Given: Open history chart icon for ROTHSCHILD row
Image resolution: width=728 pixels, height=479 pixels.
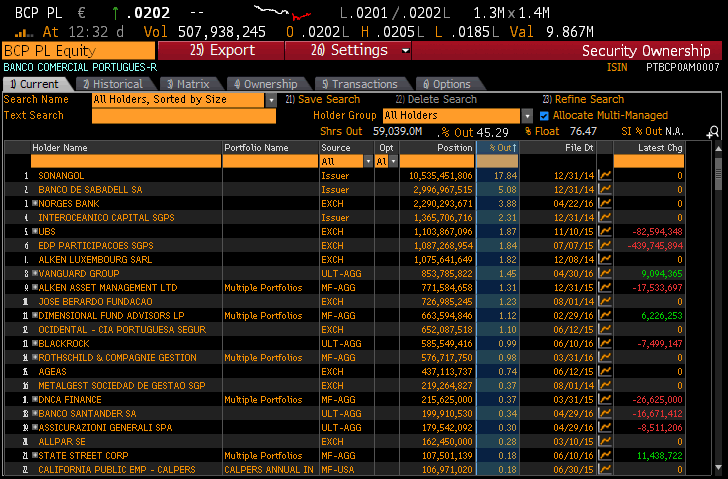Looking at the screenshot, I should coord(604,357).
